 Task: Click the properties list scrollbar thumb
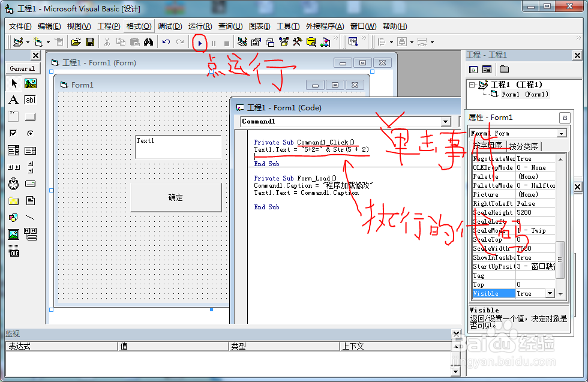click(x=560, y=260)
